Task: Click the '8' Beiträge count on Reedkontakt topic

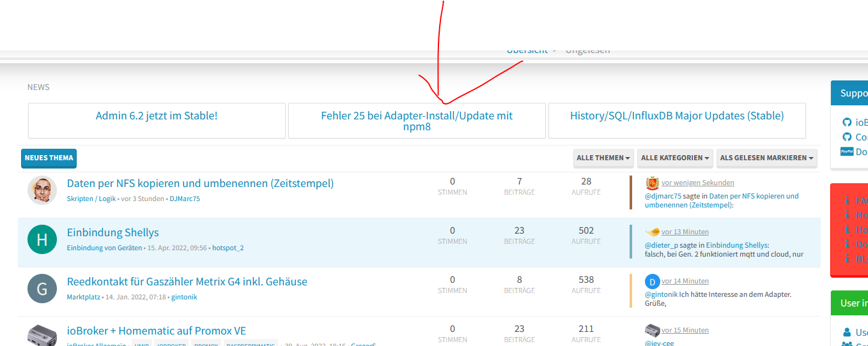Action: pos(520,280)
